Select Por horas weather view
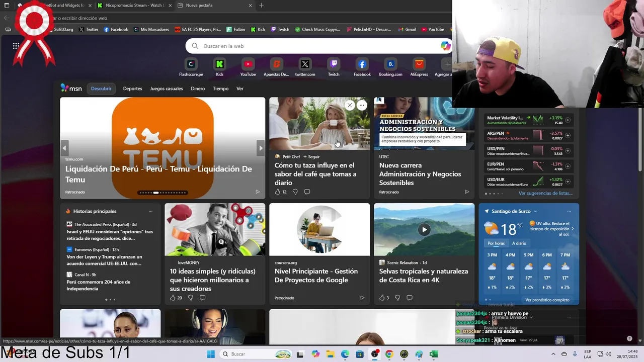The height and width of the screenshot is (362, 644). tap(496, 243)
